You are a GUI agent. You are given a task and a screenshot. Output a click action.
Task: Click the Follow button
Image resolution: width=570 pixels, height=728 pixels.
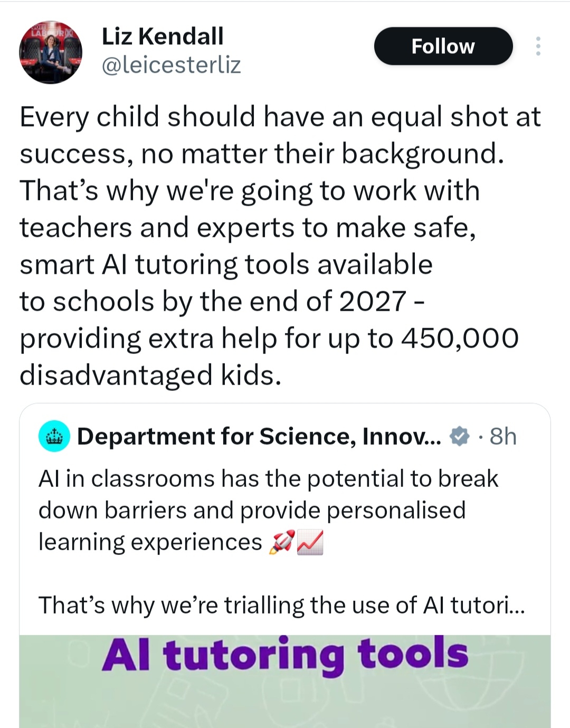point(443,46)
